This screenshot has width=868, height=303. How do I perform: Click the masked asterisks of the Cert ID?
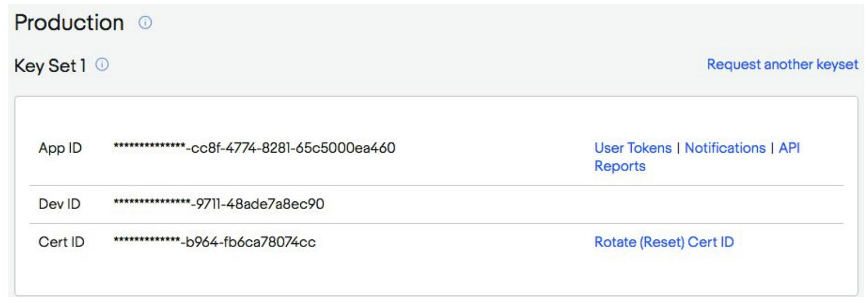pyautogui.click(x=146, y=241)
